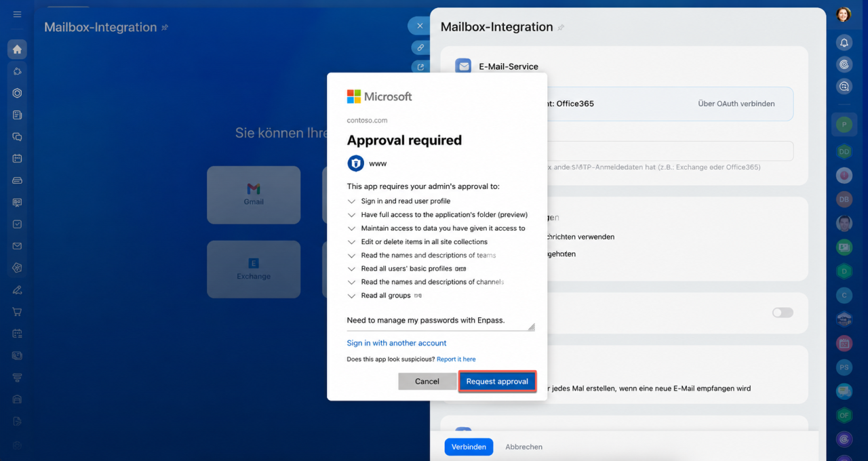The image size is (868, 461).
Task: Click the notification bell icon
Action: pyautogui.click(x=844, y=43)
